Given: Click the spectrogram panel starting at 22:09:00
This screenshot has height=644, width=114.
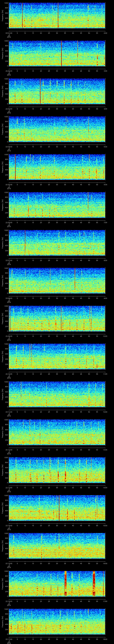Looking at the screenshot, I should pyautogui.click(x=57, y=318).
